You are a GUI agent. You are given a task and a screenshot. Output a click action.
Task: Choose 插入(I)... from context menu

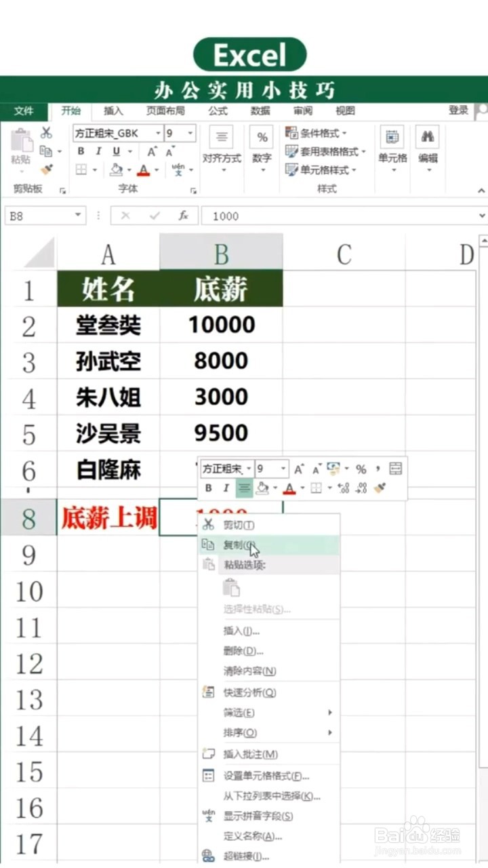[x=269, y=631]
